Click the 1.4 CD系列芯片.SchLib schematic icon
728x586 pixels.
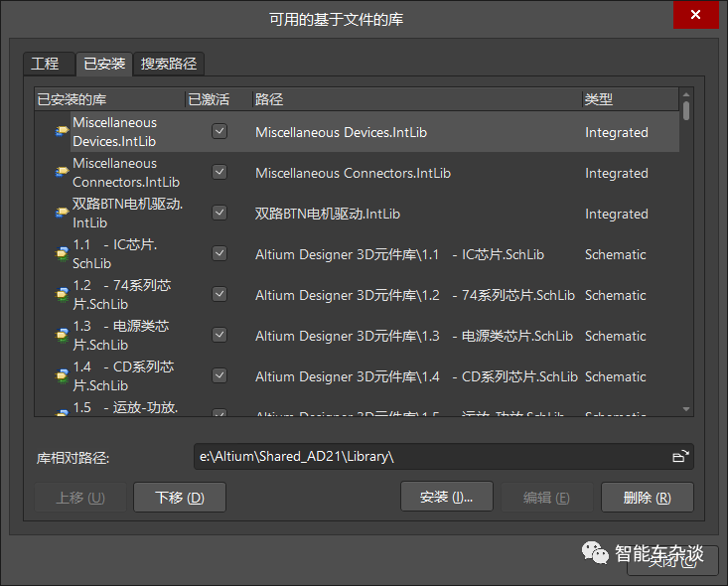coord(62,376)
